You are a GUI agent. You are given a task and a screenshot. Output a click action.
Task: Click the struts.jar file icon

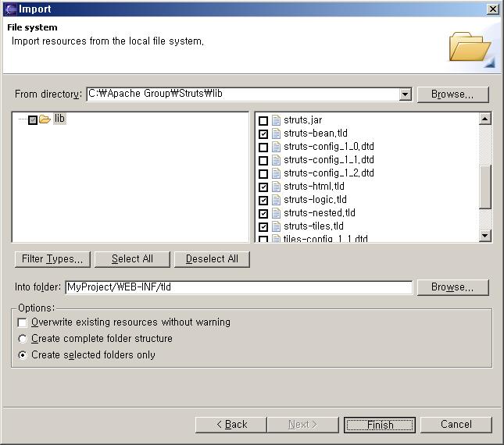[x=276, y=120]
